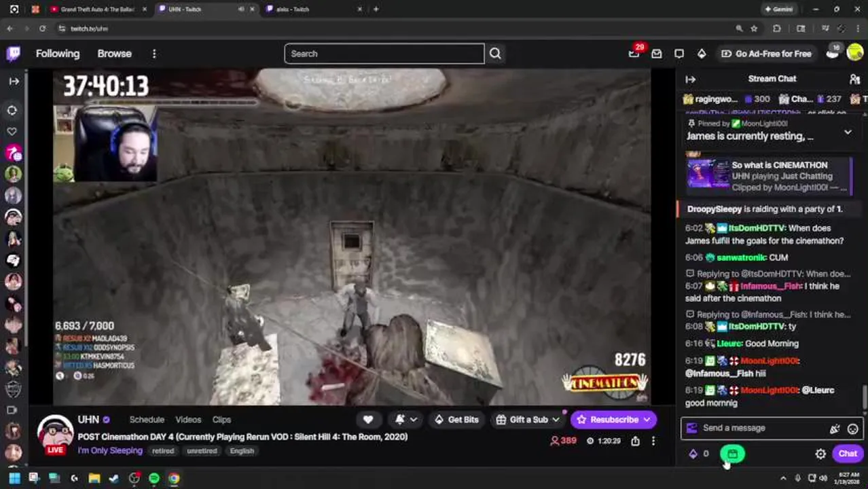Click the chat scrollbar

click(x=865, y=397)
